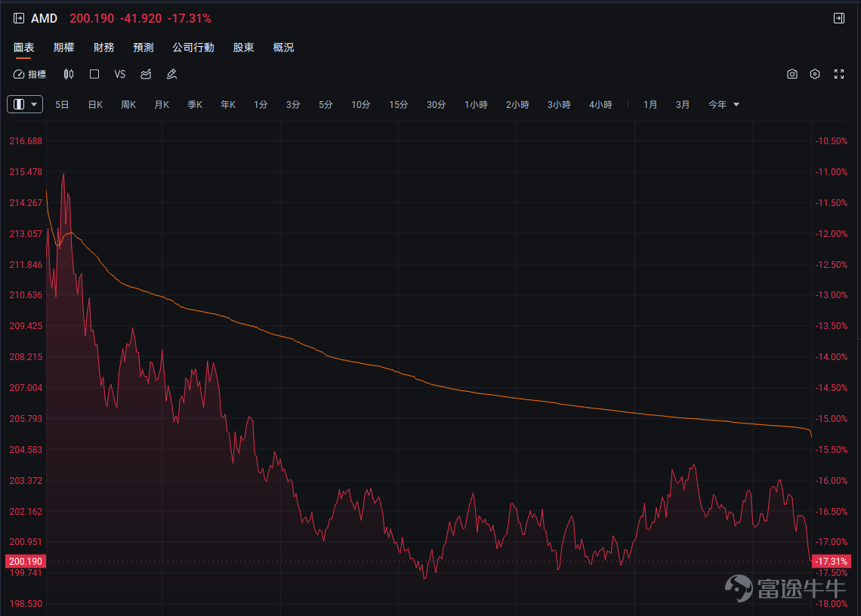Select the 5分 interval
Image resolution: width=861 pixels, height=616 pixels.
tap(326, 104)
